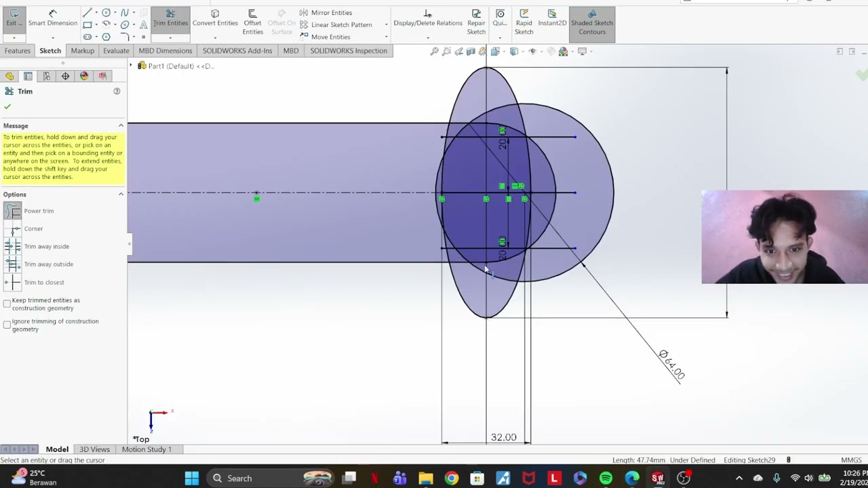Open Trim help question mark
The image size is (868, 488).
[117, 91]
